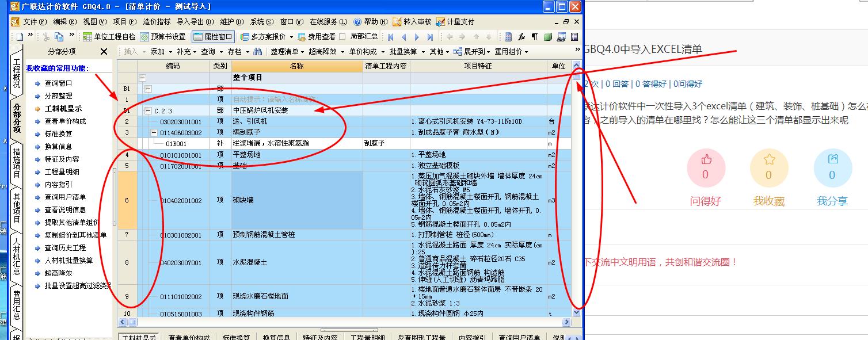Select 标准换算 in favorites list

[x=58, y=134]
